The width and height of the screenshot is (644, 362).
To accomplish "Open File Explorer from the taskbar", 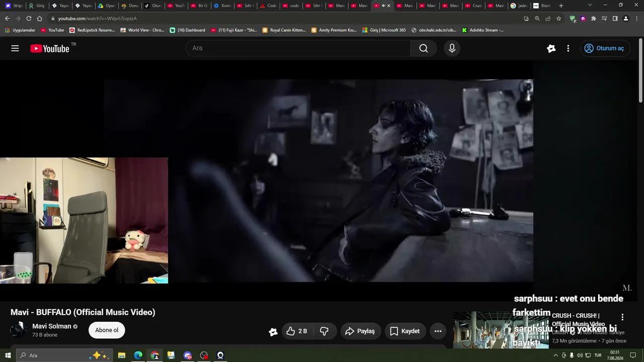I will pyautogui.click(x=122, y=355).
